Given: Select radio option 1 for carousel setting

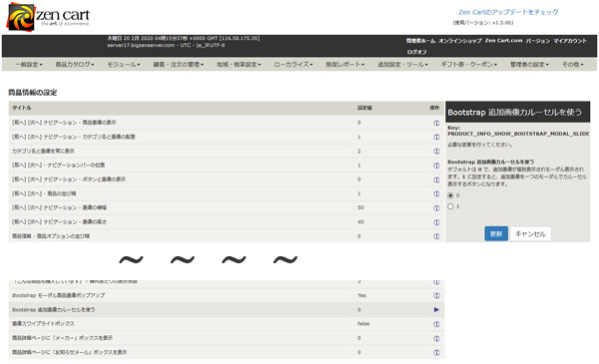Looking at the screenshot, I should tap(450, 206).
